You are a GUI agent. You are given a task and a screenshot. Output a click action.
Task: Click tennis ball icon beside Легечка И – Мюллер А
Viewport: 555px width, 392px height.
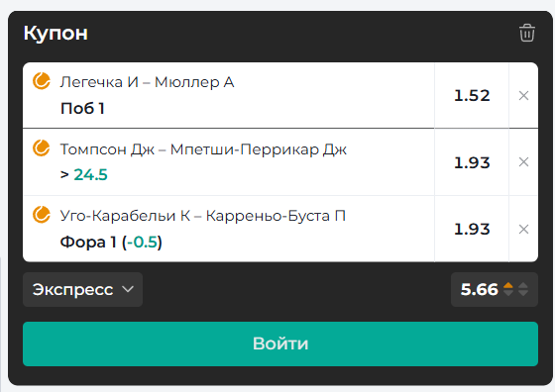click(x=42, y=81)
